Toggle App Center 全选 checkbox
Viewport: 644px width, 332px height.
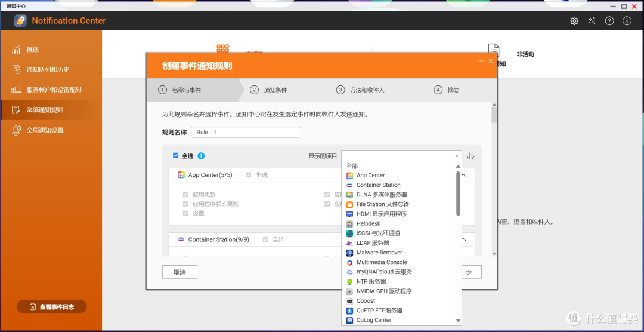click(249, 175)
